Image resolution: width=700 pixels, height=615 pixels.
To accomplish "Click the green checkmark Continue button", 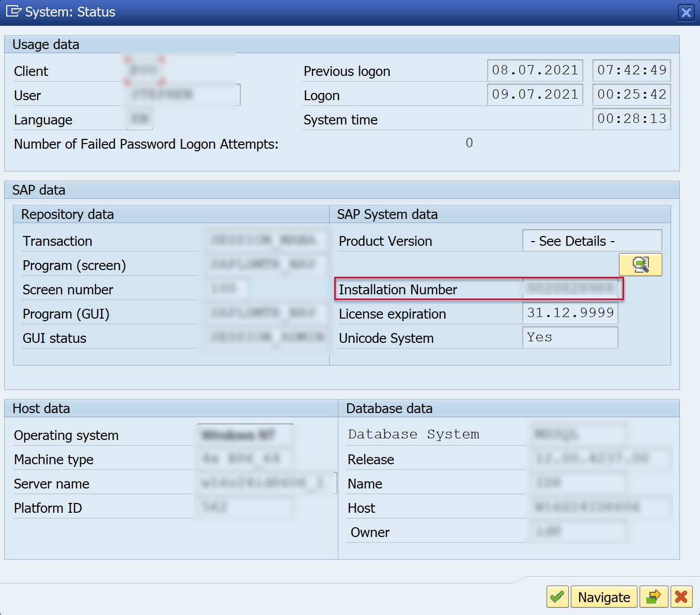I will pyautogui.click(x=557, y=597).
